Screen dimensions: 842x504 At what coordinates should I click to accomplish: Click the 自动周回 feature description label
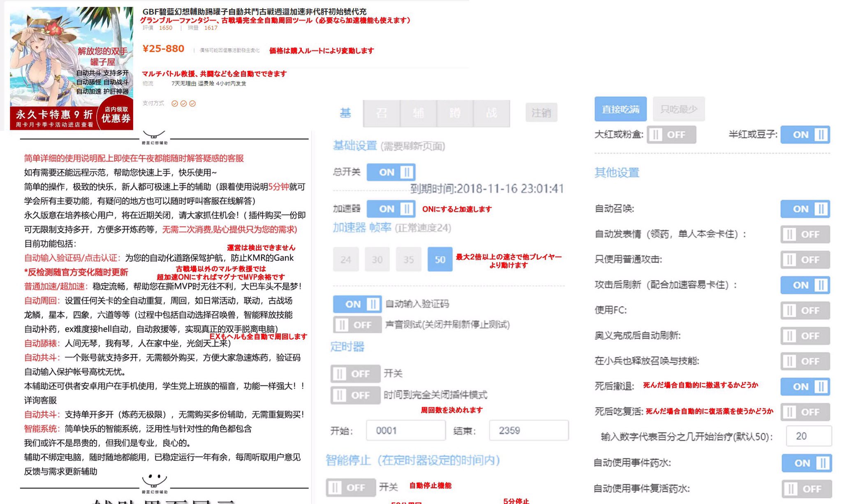pyautogui.click(x=42, y=301)
